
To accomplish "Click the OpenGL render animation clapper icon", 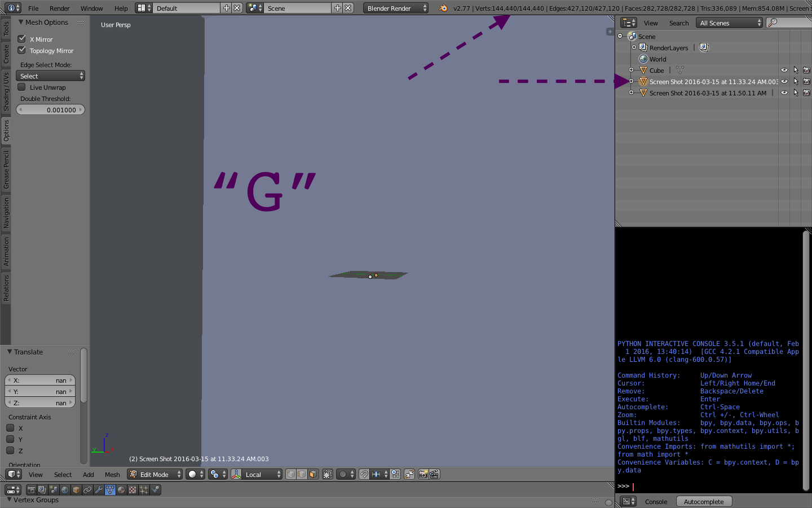I will (x=434, y=475).
